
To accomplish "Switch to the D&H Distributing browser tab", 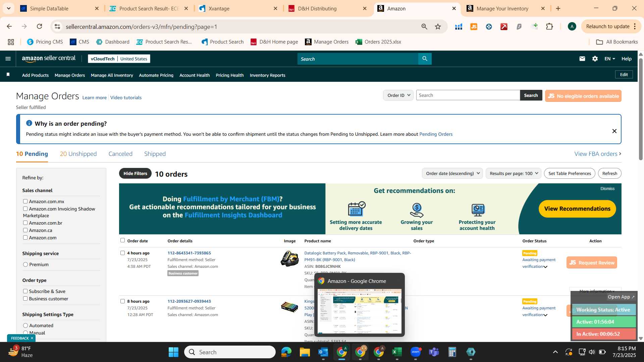I will coord(328,8).
